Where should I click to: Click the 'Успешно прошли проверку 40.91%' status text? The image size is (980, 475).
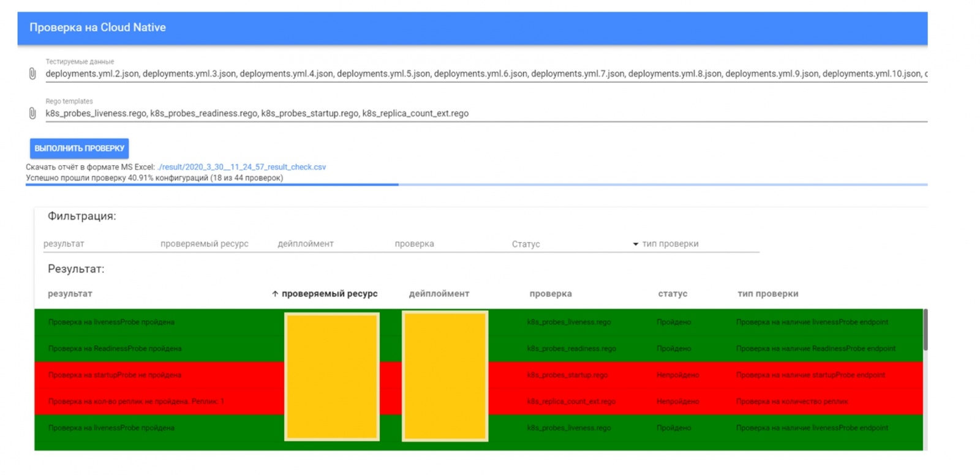coord(154,178)
